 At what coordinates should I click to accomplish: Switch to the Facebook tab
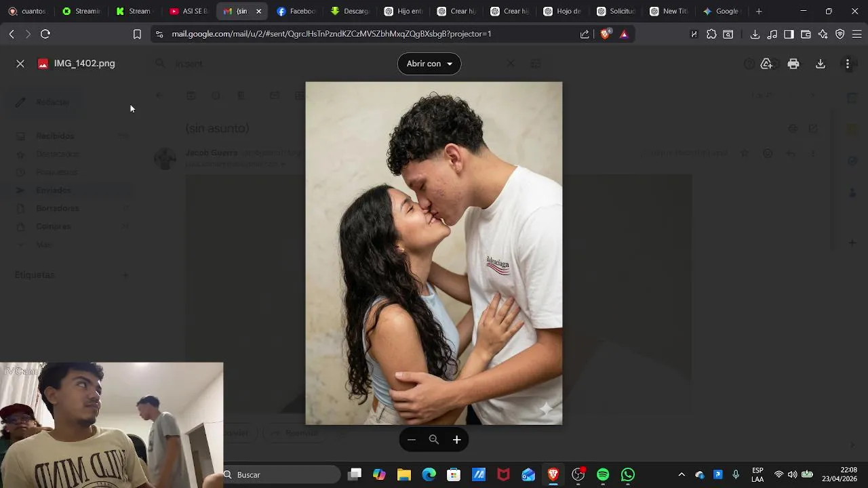coord(296,11)
